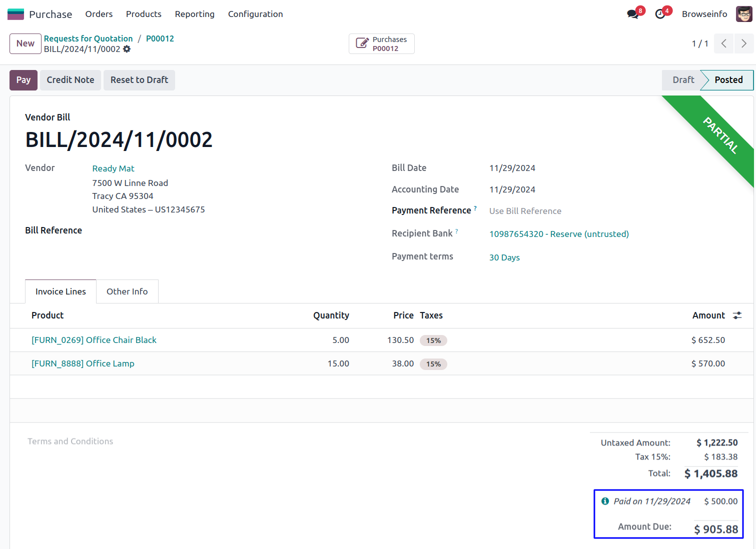Go to the next record arrow

(x=743, y=43)
